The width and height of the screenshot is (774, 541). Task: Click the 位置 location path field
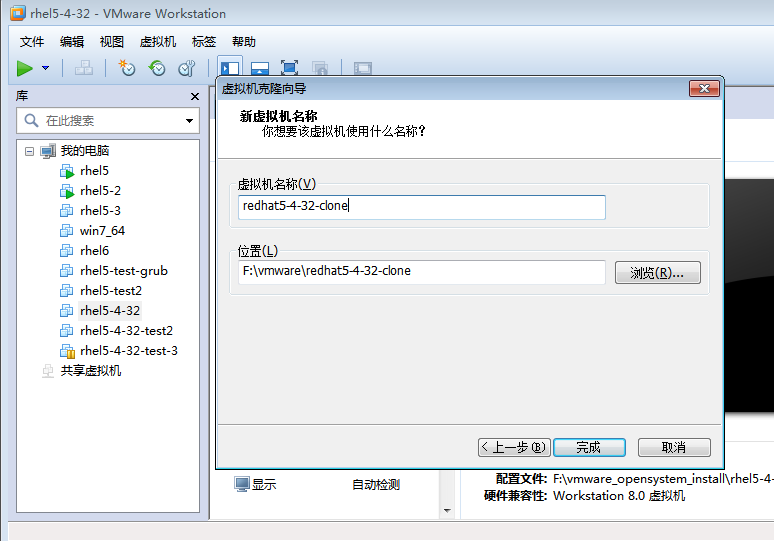point(422,272)
